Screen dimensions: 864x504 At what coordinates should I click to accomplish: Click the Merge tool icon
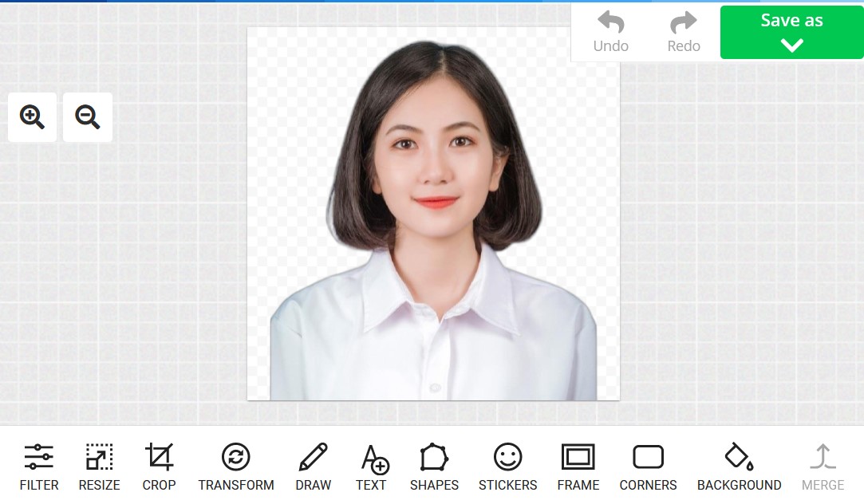point(823,465)
